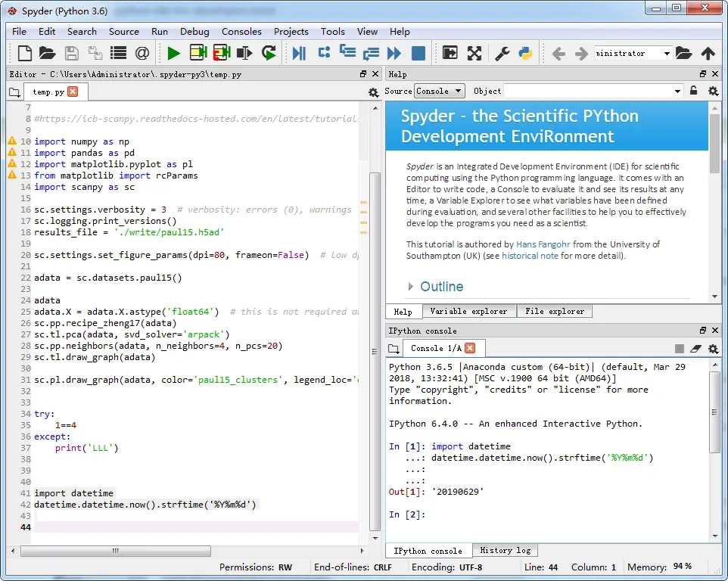Viewport: 728px width, 581px height.
Task: Run current cell icon
Action: [198, 52]
